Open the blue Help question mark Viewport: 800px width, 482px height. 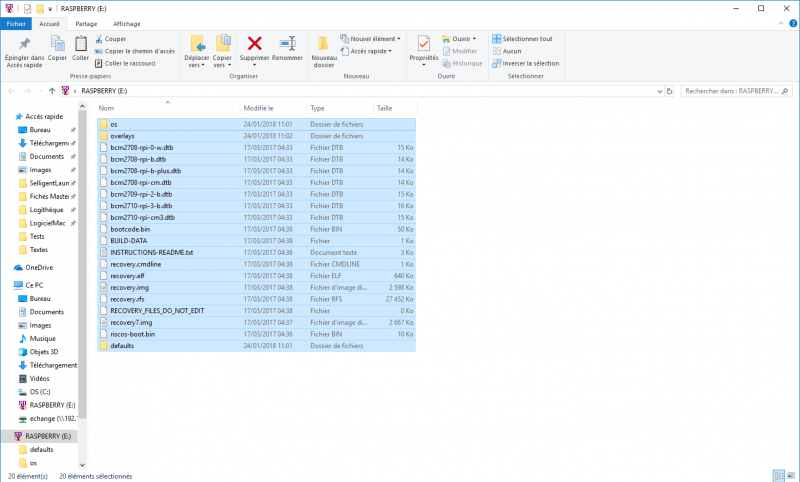pos(793,23)
